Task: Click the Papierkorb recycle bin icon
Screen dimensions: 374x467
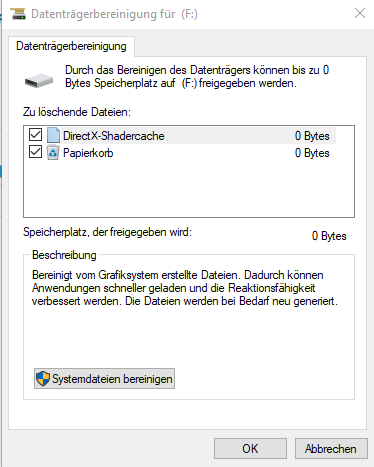Action: 53,153
